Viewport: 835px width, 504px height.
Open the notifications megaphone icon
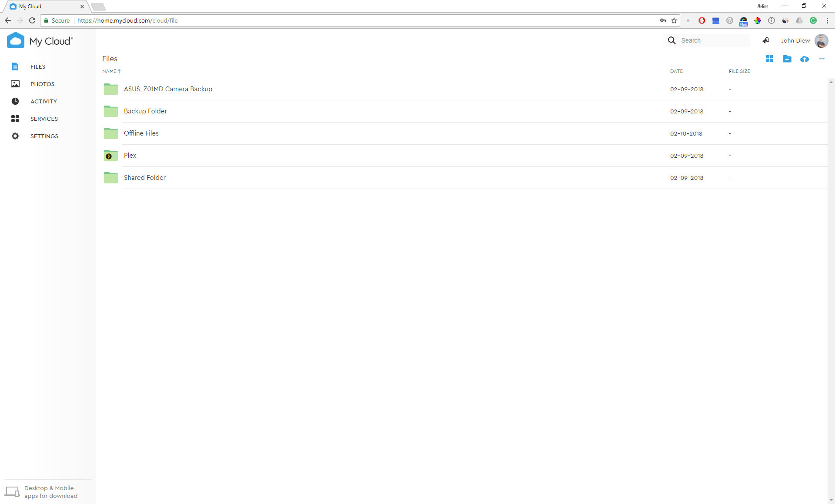tap(766, 40)
